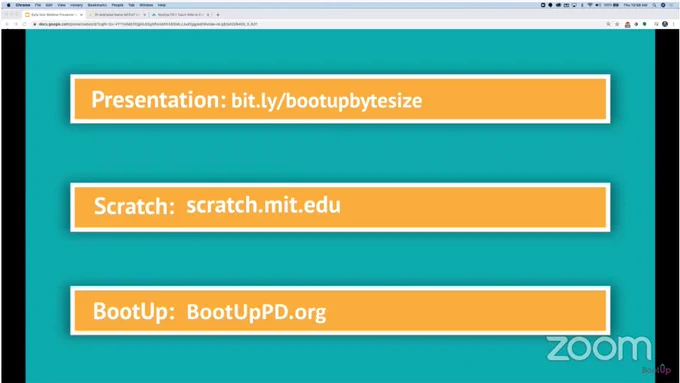Open the Bookmarks menu
The image size is (680, 383).
pos(97,5)
